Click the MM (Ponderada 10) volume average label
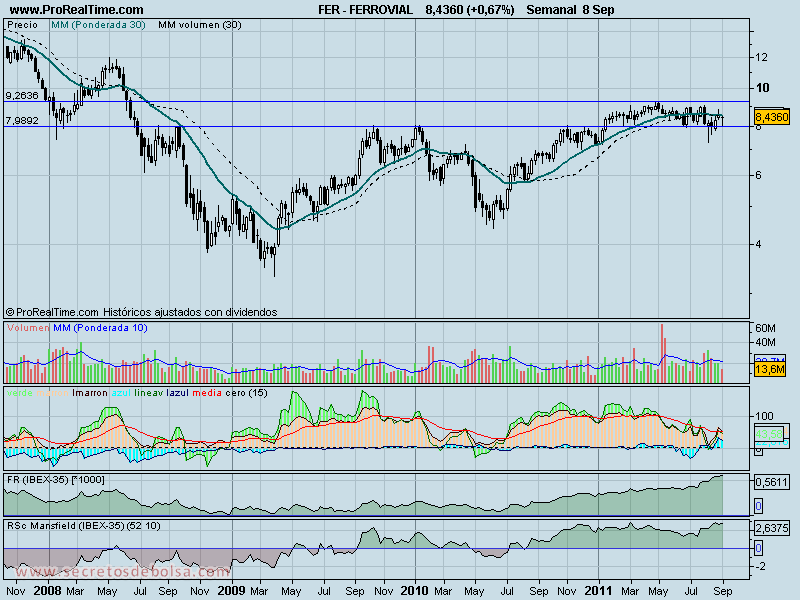 pyautogui.click(x=101, y=328)
